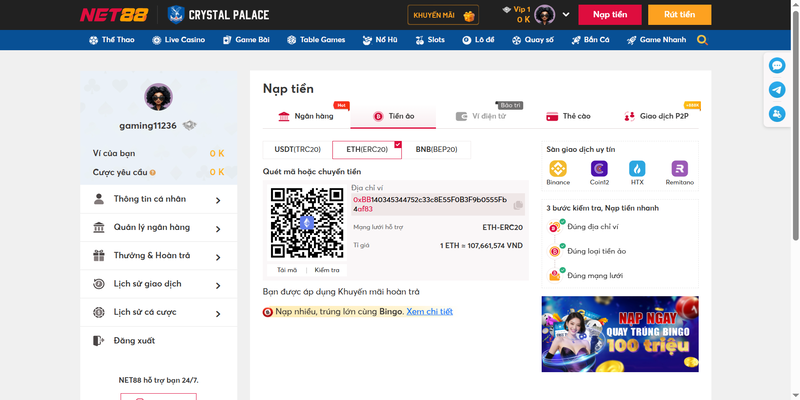Open the Telegram support icon
The width and height of the screenshot is (800, 400).
tap(777, 90)
